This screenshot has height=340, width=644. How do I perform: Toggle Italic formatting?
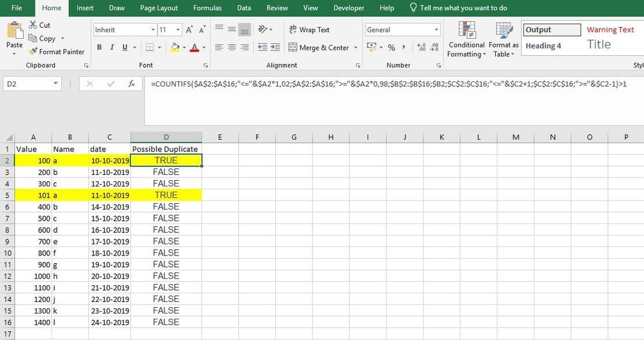pos(112,47)
